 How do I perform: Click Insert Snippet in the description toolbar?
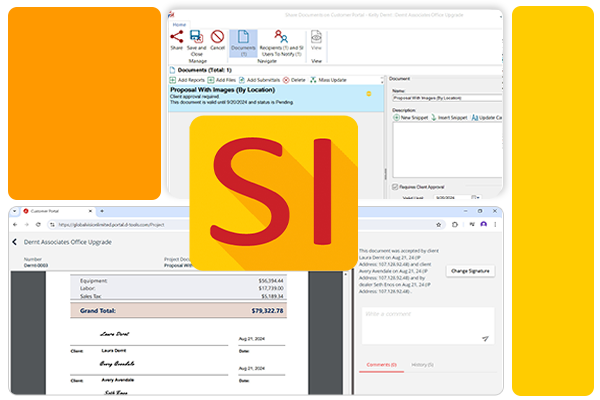coord(452,118)
